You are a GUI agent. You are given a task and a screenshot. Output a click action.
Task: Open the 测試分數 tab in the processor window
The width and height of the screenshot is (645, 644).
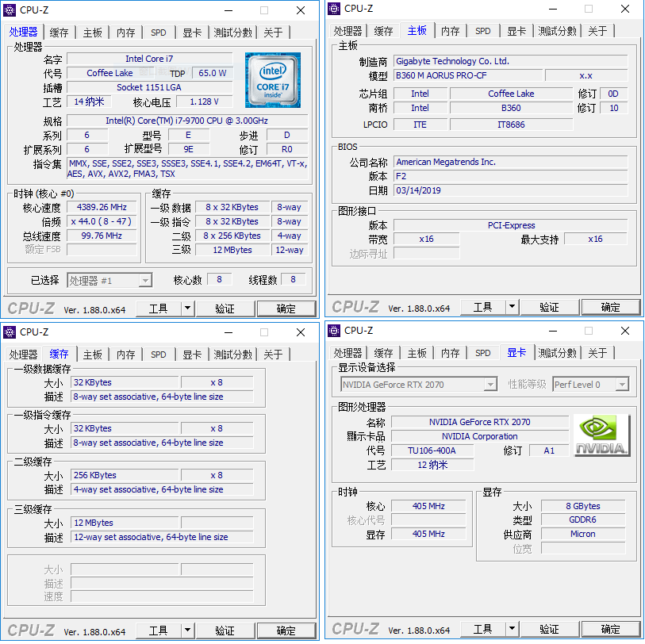[x=232, y=33]
